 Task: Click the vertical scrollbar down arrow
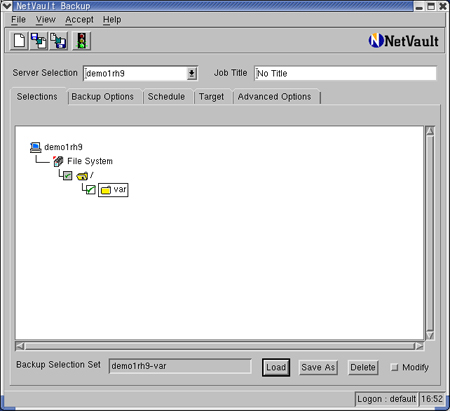tap(430, 335)
